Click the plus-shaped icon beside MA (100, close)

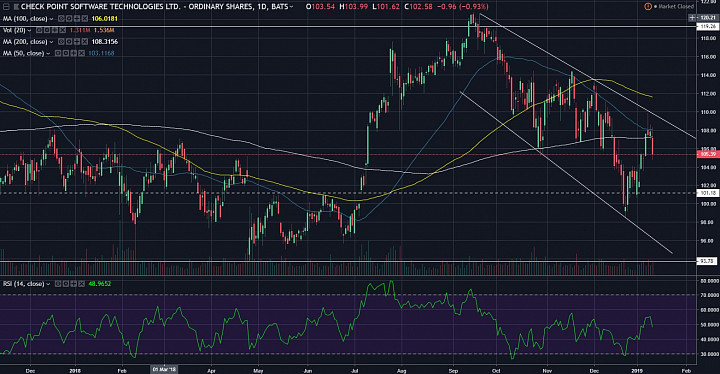pos(77,19)
